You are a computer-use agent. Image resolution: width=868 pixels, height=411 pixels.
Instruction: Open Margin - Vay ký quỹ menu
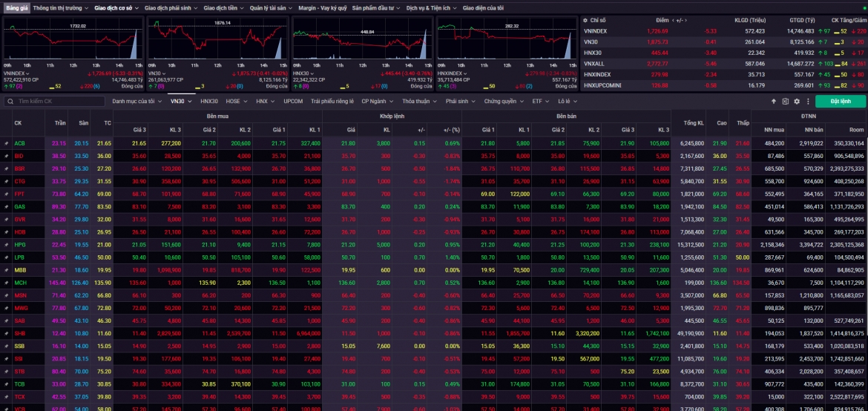322,8
